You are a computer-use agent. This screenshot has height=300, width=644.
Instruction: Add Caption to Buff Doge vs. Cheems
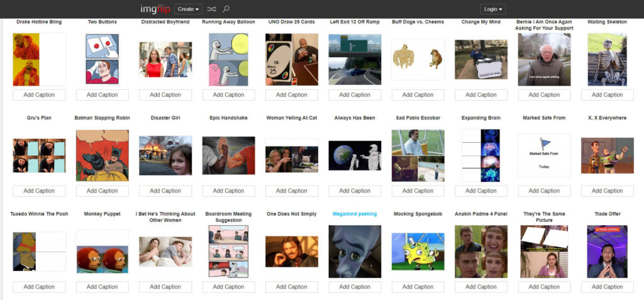[x=418, y=95]
